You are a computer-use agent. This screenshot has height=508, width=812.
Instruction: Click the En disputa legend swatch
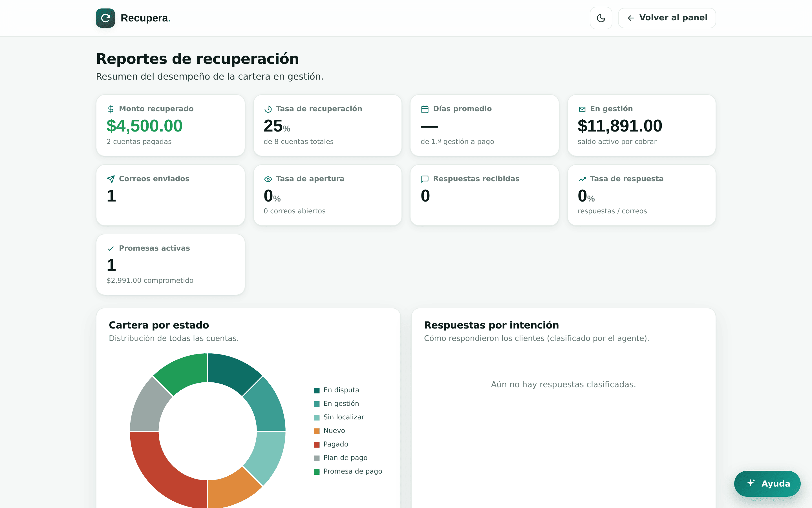316,390
